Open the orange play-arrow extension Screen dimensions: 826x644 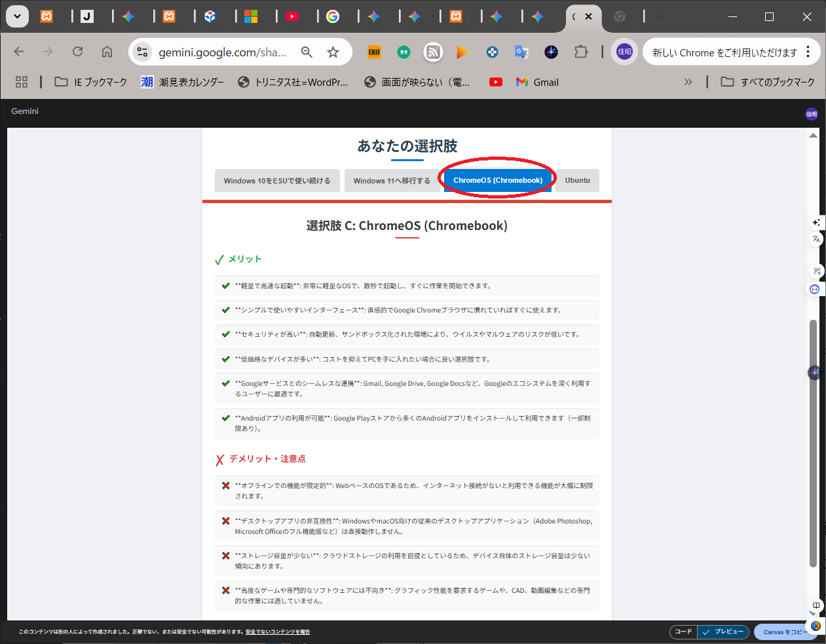click(462, 52)
